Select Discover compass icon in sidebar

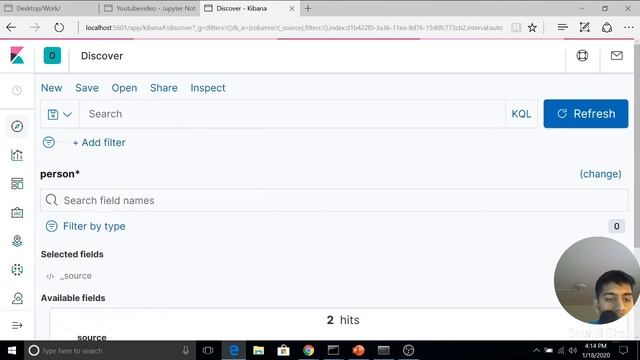17,127
